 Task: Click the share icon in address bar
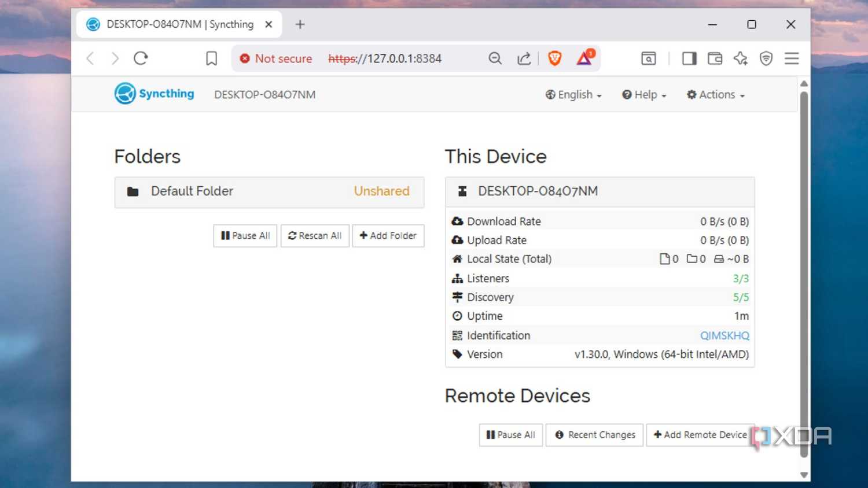coord(524,58)
